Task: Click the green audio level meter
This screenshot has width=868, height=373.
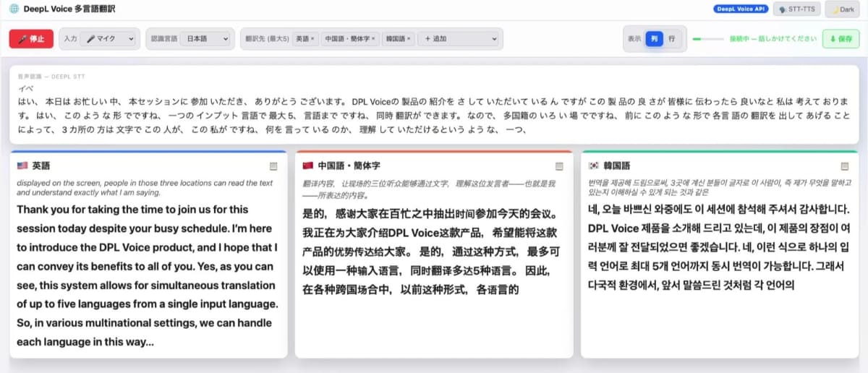Action: click(x=708, y=38)
